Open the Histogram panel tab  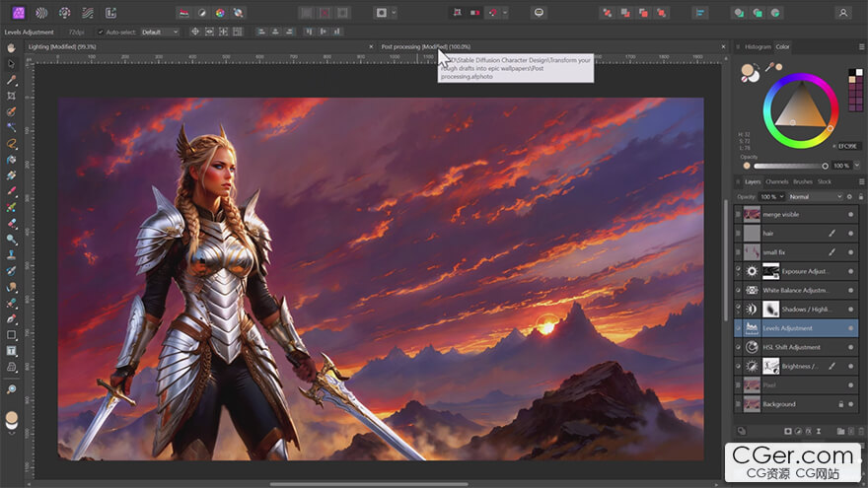[x=758, y=47]
